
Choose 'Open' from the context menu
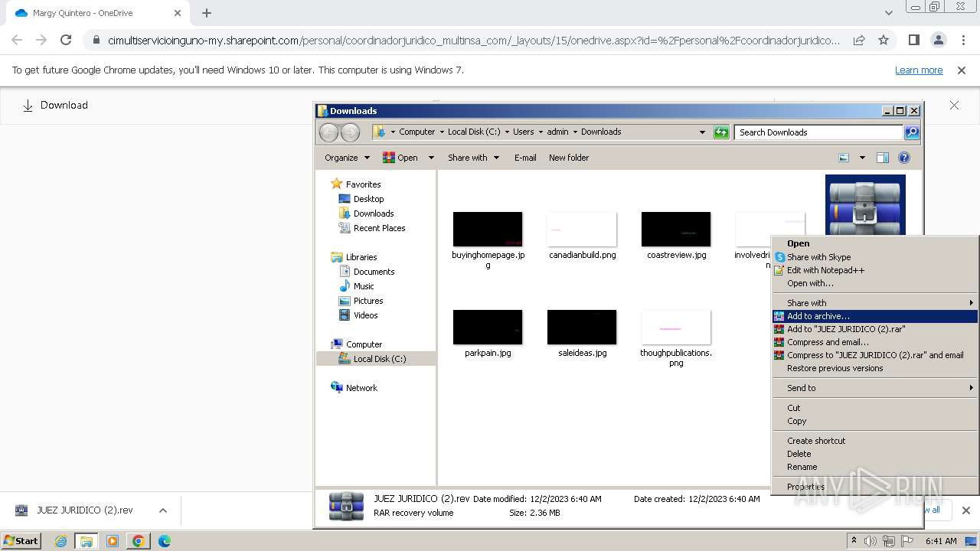coord(874,243)
